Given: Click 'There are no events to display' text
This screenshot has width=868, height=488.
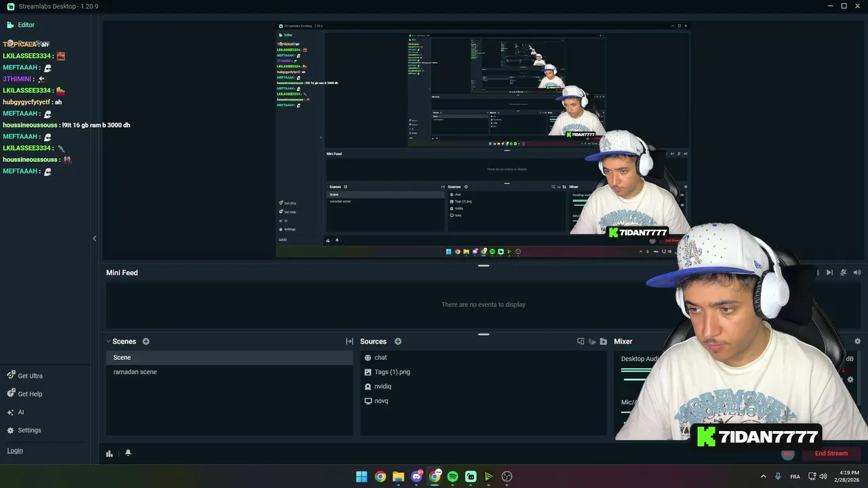Looking at the screenshot, I should pos(484,304).
